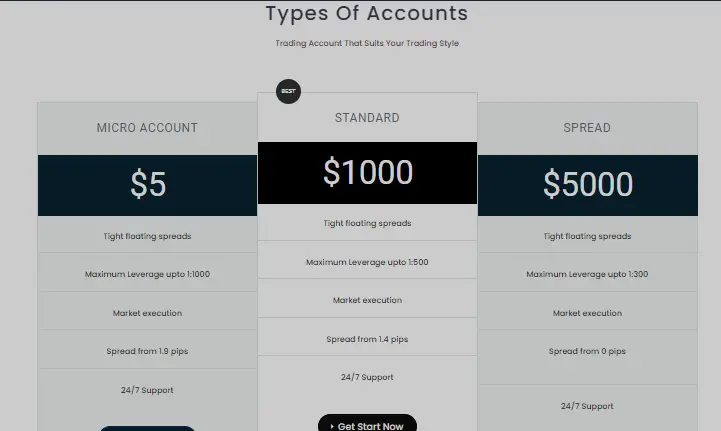721x431 pixels.
Task: Click Spread from 1.4 pips feature
Action: (367, 339)
